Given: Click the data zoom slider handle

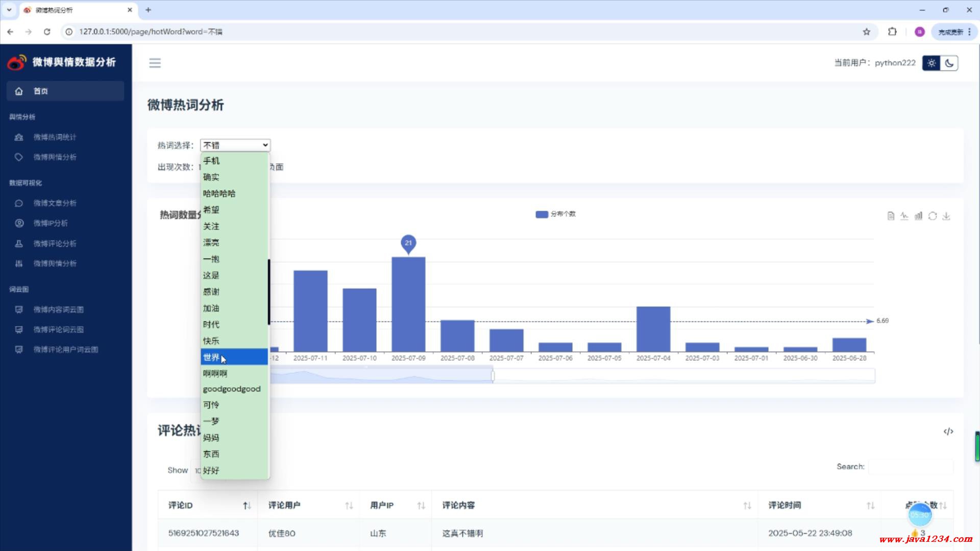Looking at the screenshot, I should click(493, 376).
